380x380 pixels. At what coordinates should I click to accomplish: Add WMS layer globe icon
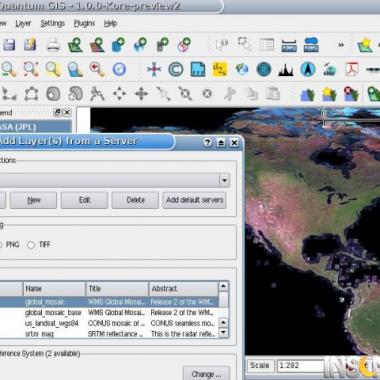(140, 44)
